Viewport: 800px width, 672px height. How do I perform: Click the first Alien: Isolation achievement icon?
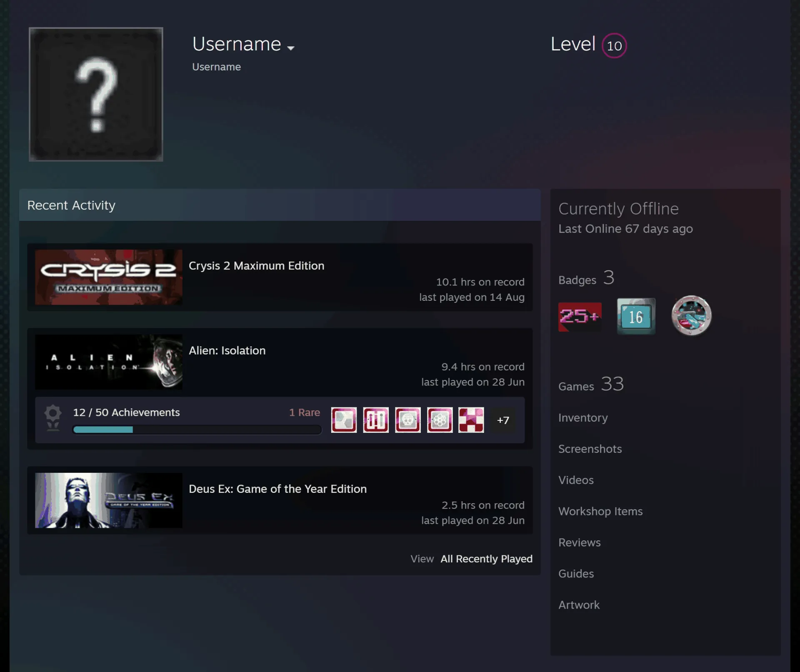point(344,420)
